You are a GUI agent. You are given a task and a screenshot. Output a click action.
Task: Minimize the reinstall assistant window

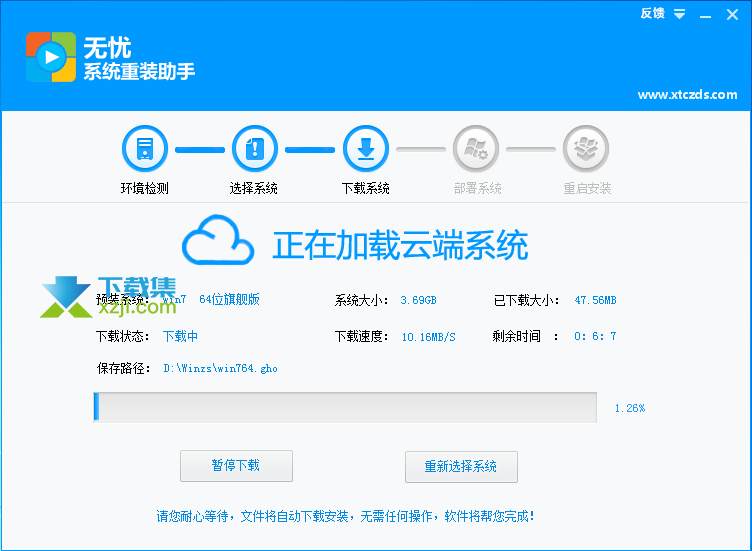pyautogui.click(x=705, y=15)
